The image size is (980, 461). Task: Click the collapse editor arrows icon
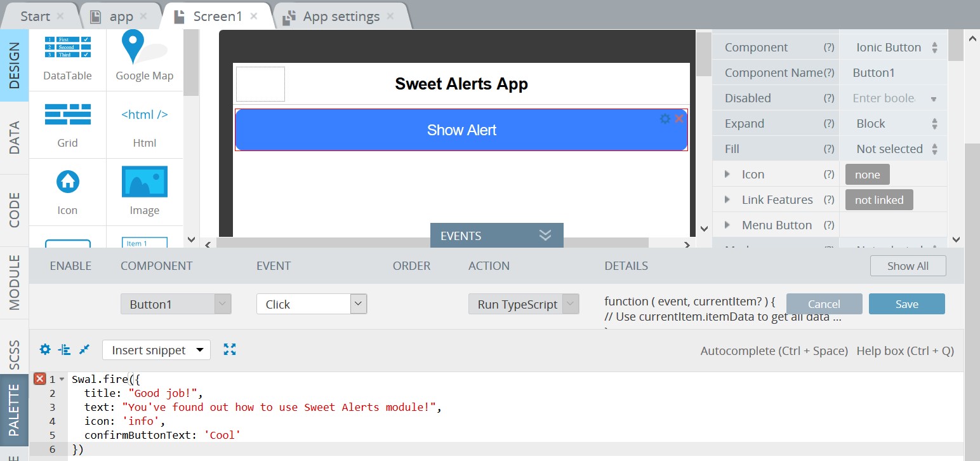tap(84, 349)
